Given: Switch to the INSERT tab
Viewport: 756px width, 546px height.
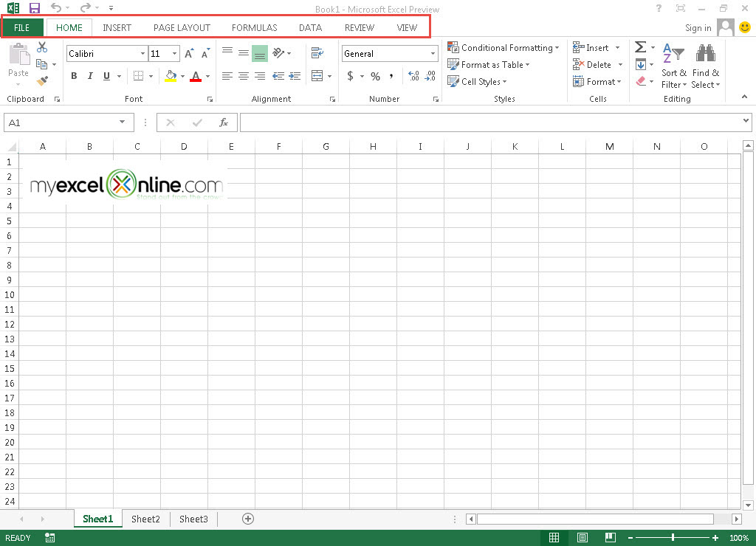Looking at the screenshot, I should click(117, 28).
